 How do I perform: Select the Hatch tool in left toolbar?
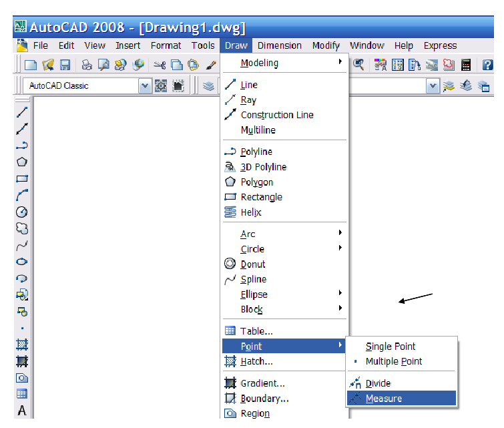pos(22,345)
